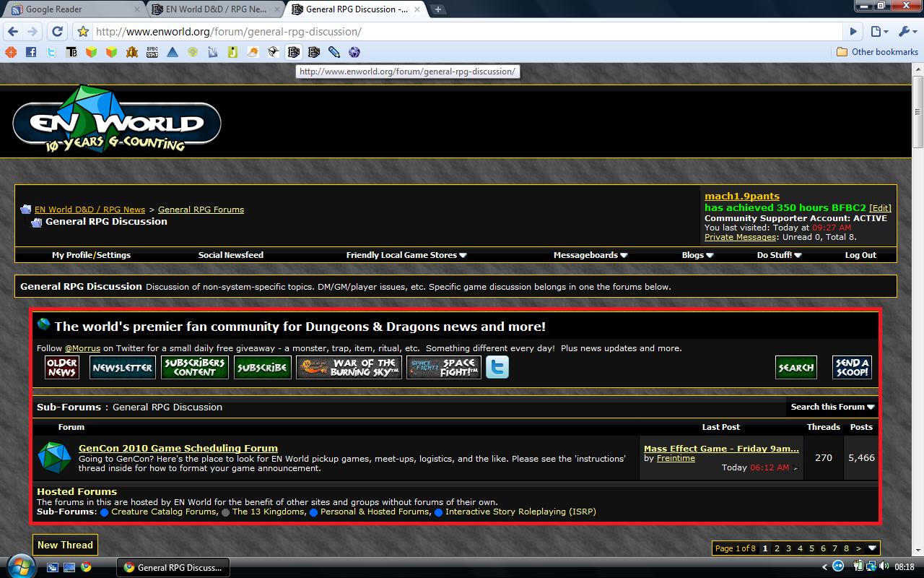924x578 pixels.
Task: Open @Morrus Twitter link
Action: pyautogui.click(x=82, y=348)
